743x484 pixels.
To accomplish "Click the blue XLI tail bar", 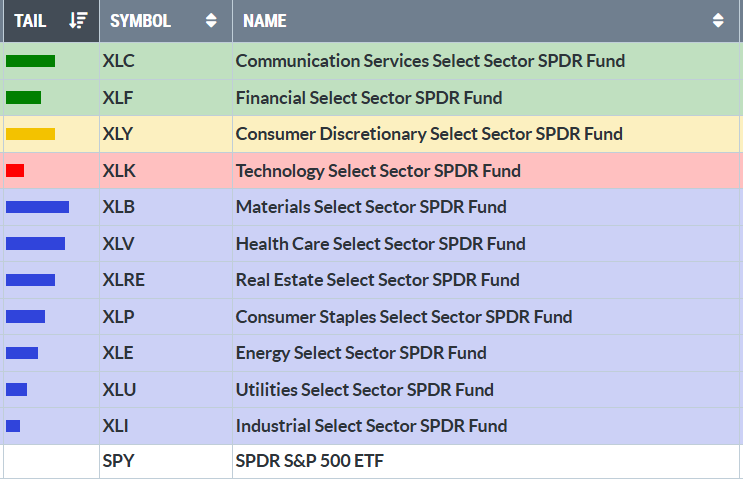I will coord(13,426).
